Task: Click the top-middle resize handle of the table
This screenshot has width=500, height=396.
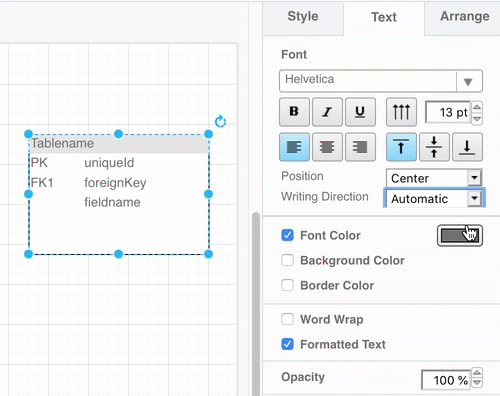Action: pyautogui.click(x=118, y=134)
